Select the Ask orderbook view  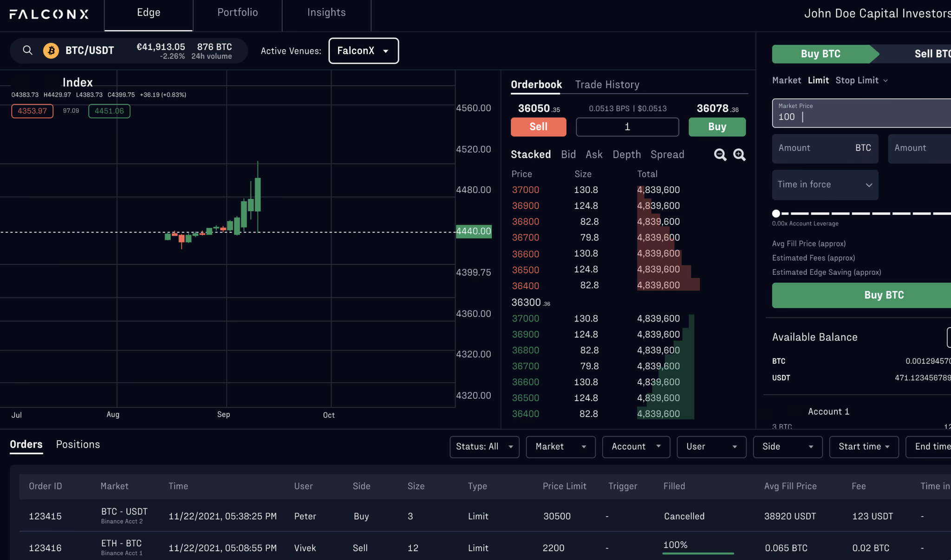pos(594,154)
